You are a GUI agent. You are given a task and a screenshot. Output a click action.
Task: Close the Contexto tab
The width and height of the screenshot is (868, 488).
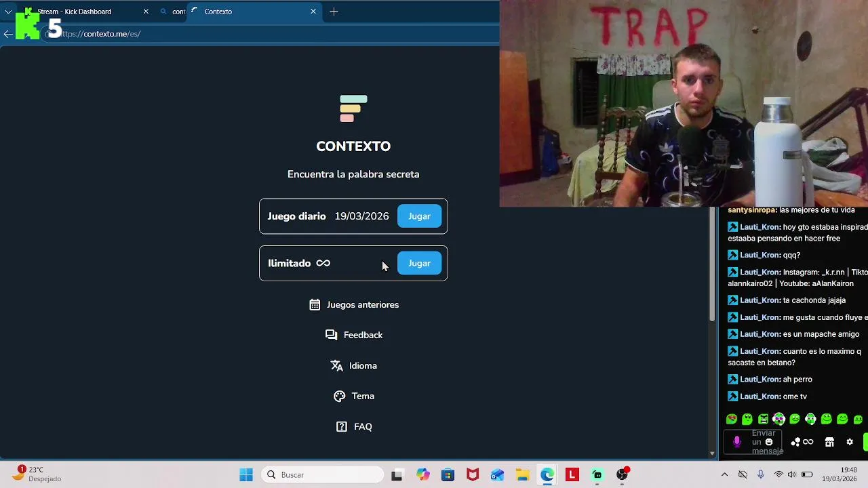313,12
